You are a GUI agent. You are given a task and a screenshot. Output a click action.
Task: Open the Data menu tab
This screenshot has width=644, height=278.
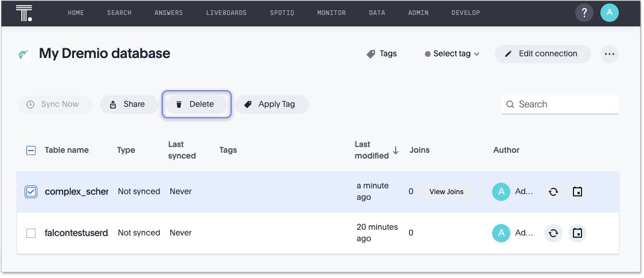tap(377, 13)
